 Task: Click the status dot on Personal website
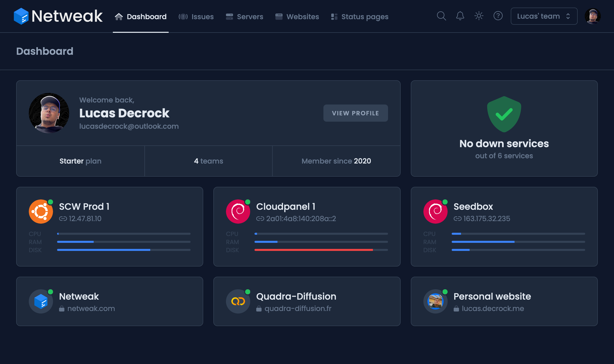point(445,292)
